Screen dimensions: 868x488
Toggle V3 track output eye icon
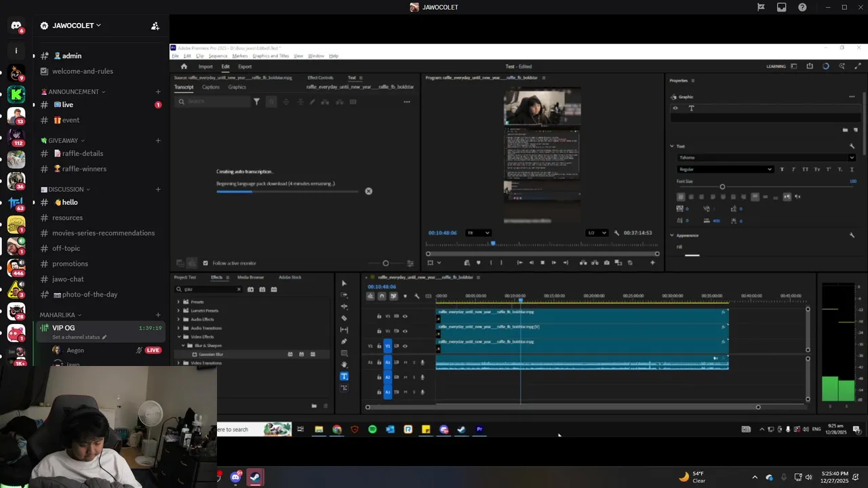pos(406,316)
